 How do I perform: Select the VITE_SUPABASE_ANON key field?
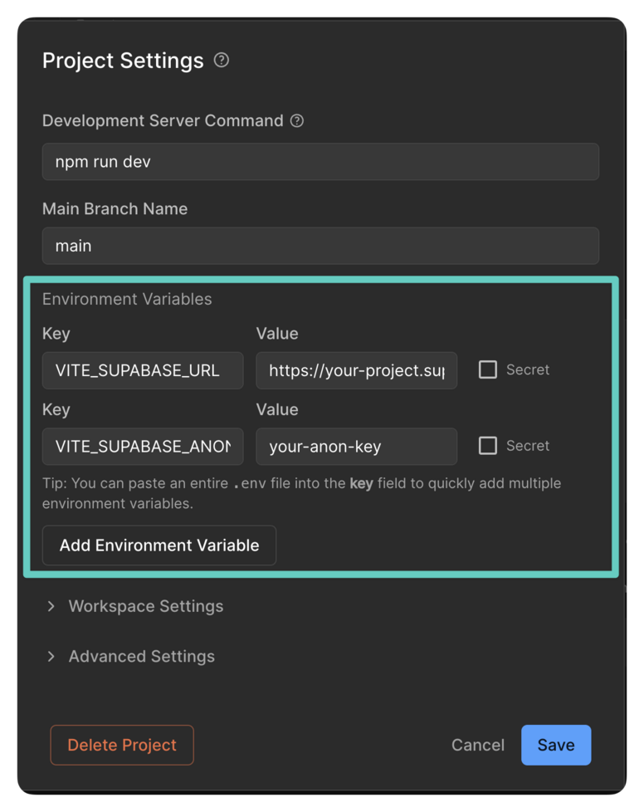143,447
